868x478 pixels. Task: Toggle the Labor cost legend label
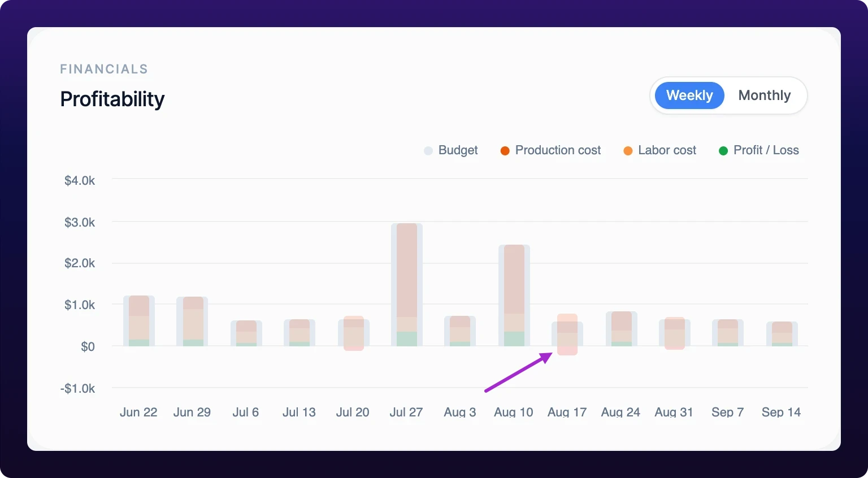(667, 150)
